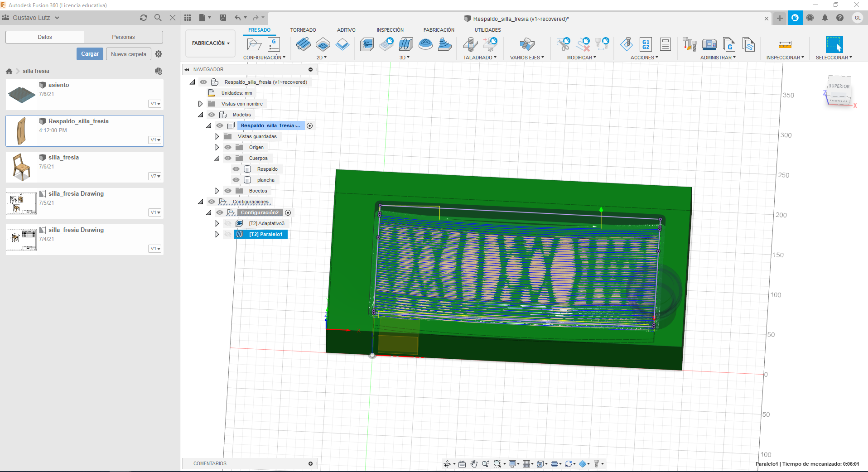868x472 pixels.
Task: Click the Undo arrow icon
Action: [238, 18]
